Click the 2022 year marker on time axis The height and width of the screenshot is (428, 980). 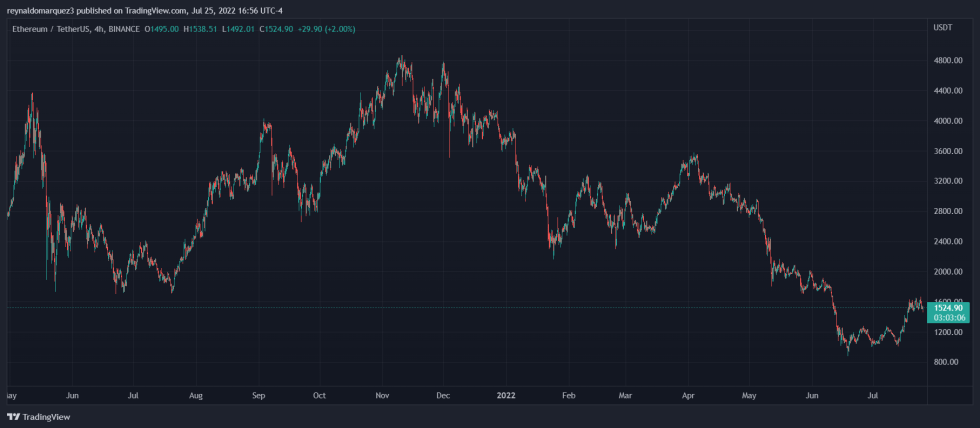(507, 395)
